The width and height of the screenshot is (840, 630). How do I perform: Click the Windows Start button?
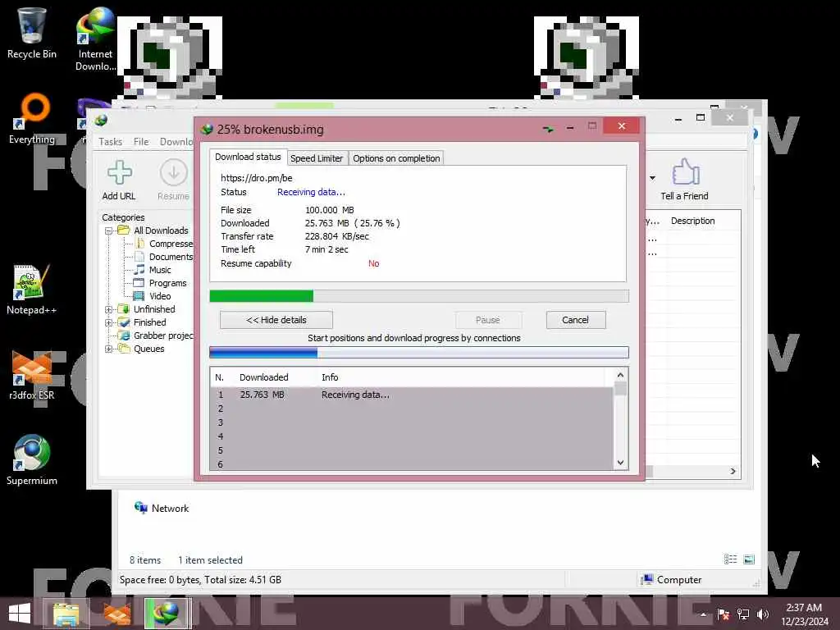tap(20, 614)
